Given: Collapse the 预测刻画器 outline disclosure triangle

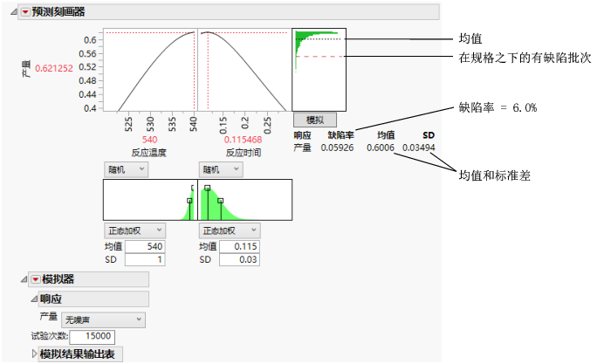Looking at the screenshot, I should tap(14, 12).
